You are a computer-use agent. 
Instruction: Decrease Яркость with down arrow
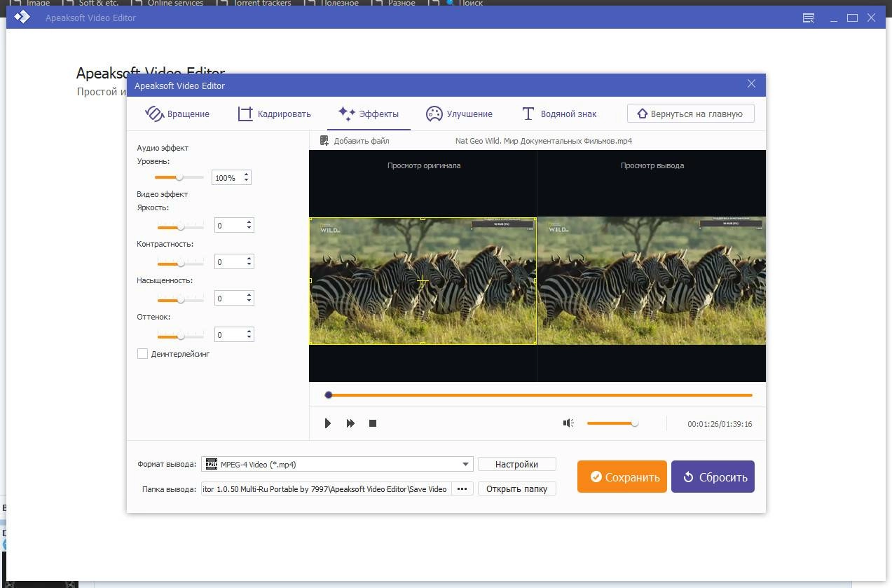point(249,229)
